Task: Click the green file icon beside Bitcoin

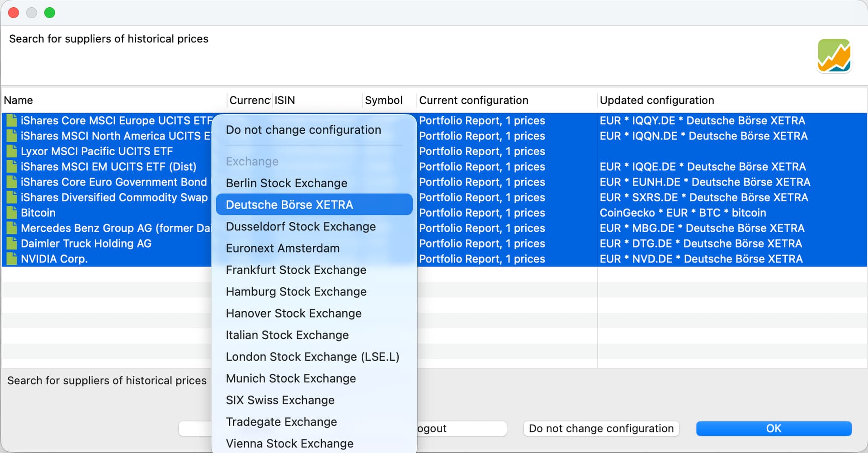Action: click(12, 213)
